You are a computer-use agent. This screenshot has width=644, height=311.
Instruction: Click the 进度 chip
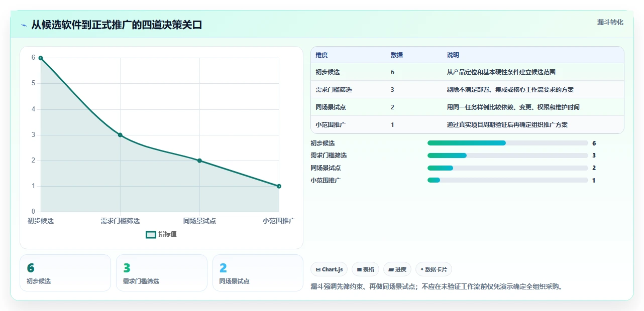[397, 269]
